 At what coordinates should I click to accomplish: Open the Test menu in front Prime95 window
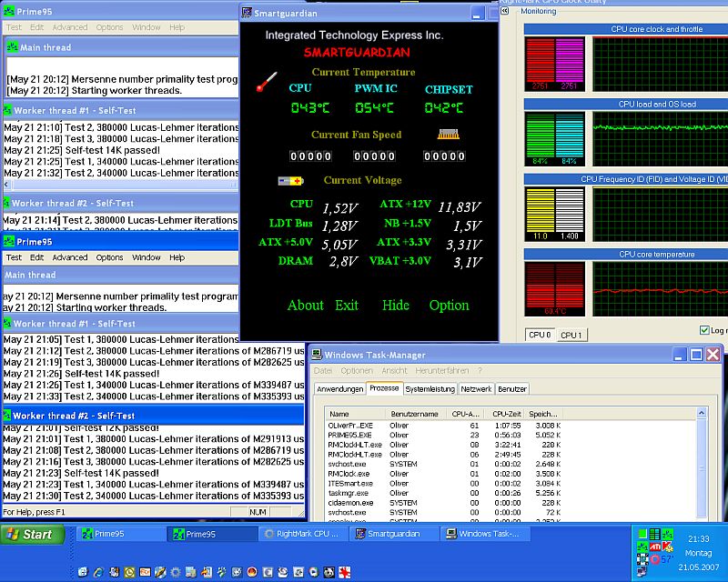[x=14, y=257]
